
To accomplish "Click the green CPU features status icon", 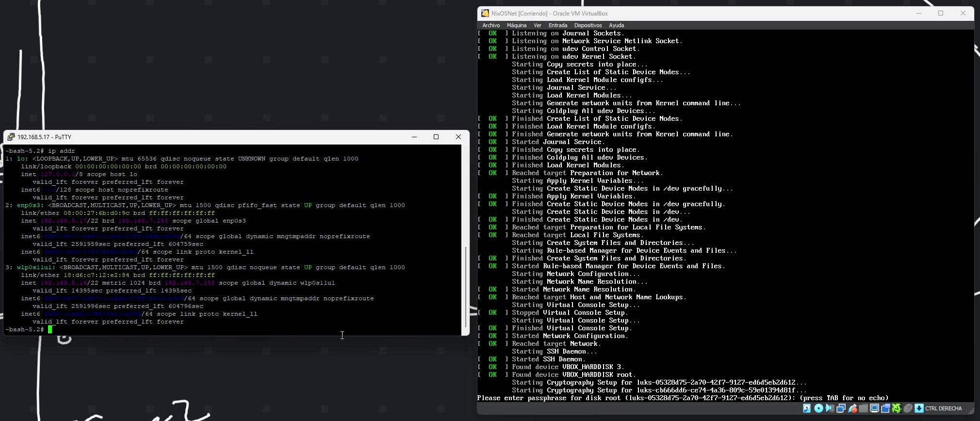I will tap(897, 408).
